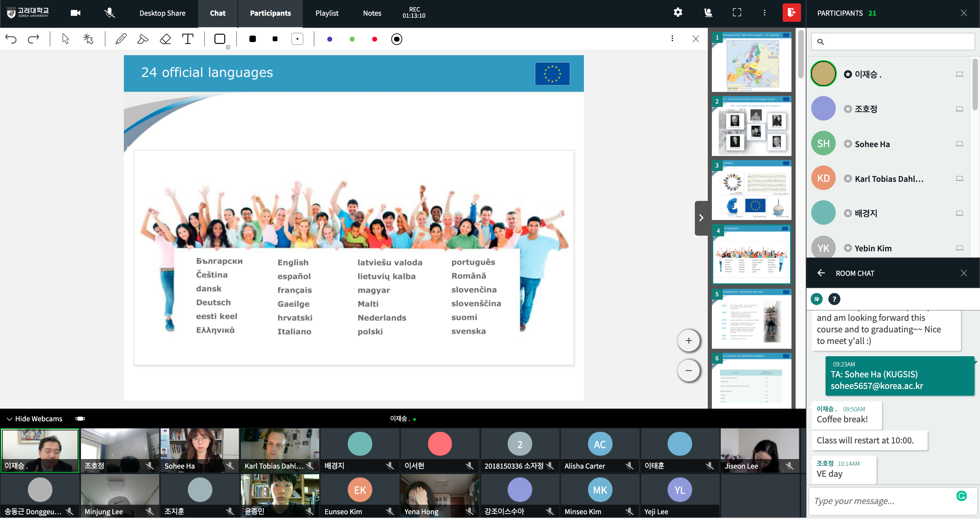Expand slide thumbnail panel arrow
The height and width of the screenshot is (519, 980).
(701, 218)
